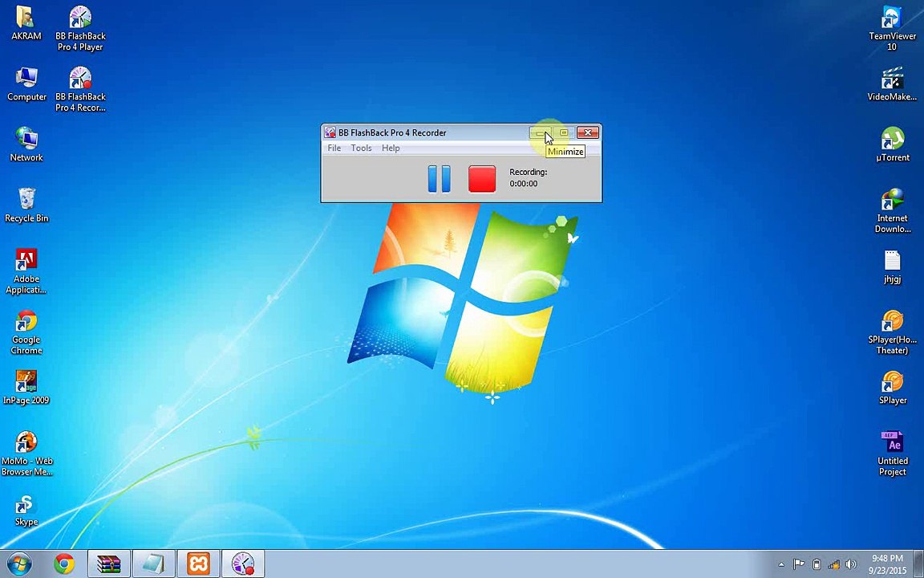Minimize the BB FlashBack Recorder window
The height and width of the screenshot is (578, 924).
coord(540,132)
